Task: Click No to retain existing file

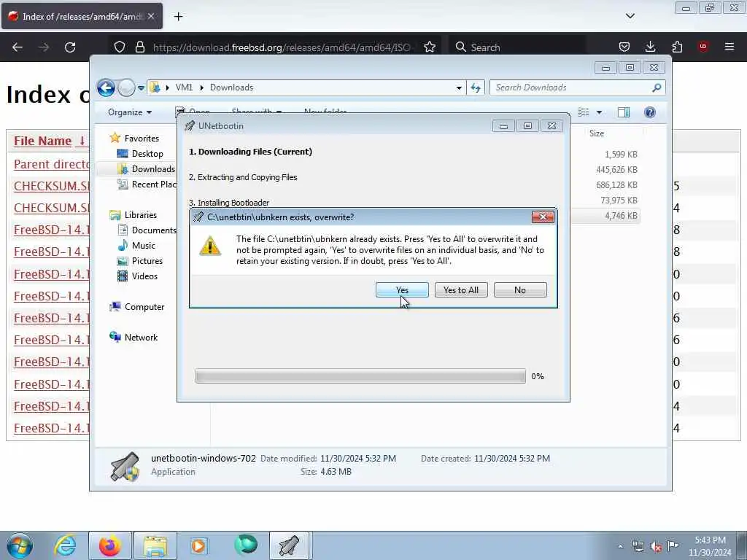Action: (x=519, y=290)
